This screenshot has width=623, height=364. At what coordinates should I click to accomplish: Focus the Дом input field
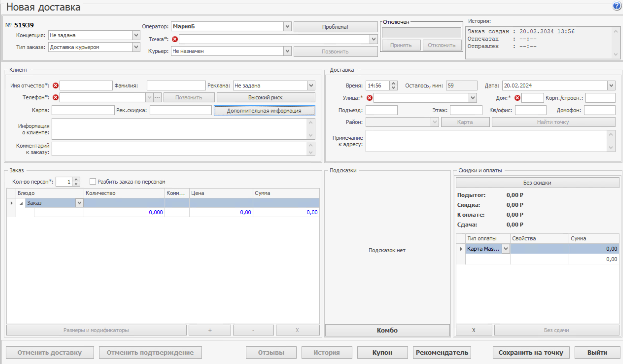point(533,98)
